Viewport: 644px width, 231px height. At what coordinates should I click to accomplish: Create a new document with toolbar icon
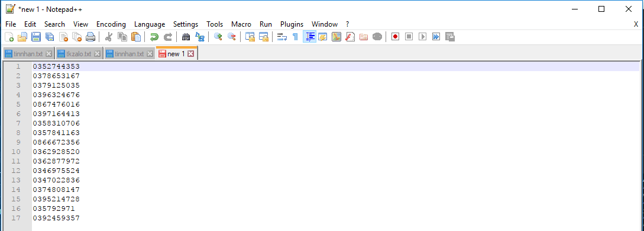9,37
